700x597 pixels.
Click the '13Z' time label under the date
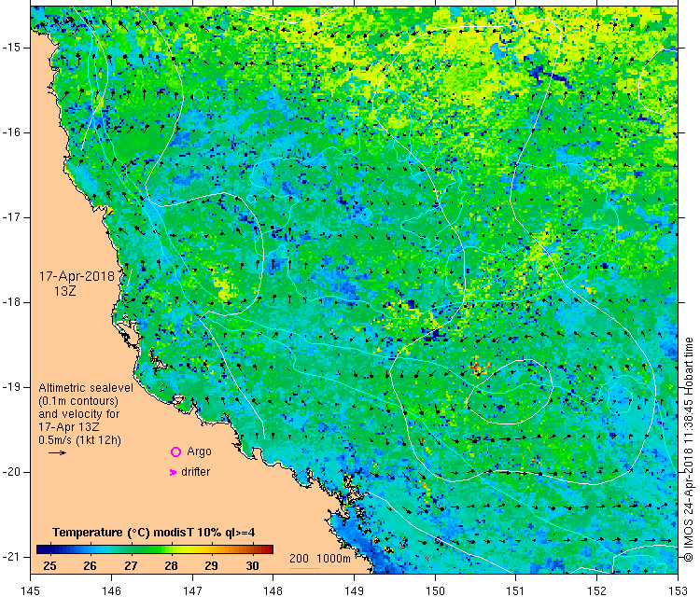65,291
